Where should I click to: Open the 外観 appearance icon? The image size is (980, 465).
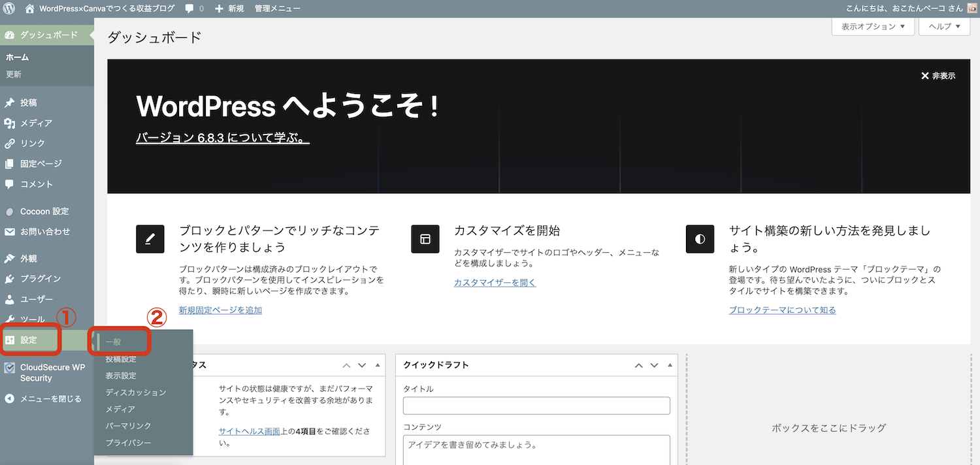tap(10, 258)
